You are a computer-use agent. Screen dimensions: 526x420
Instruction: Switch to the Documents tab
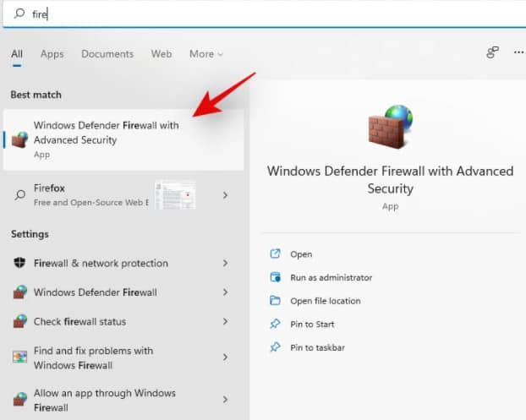pyautogui.click(x=108, y=54)
